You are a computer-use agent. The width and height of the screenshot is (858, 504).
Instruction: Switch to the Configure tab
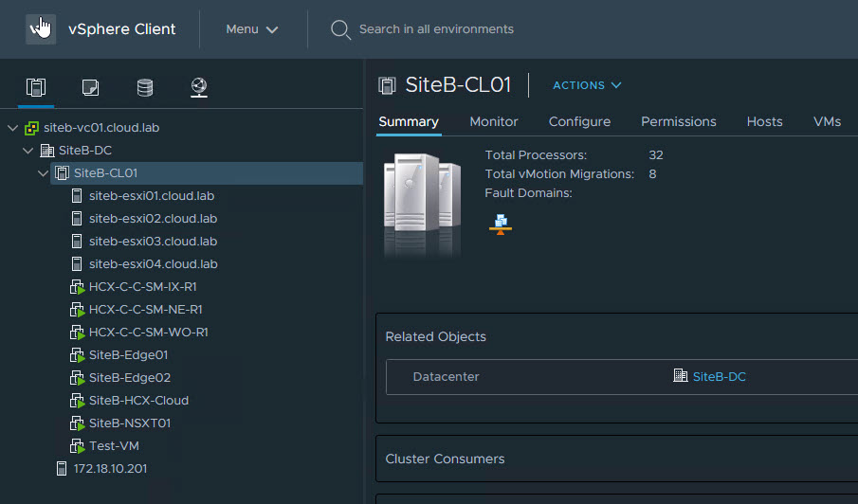tap(579, 121)
